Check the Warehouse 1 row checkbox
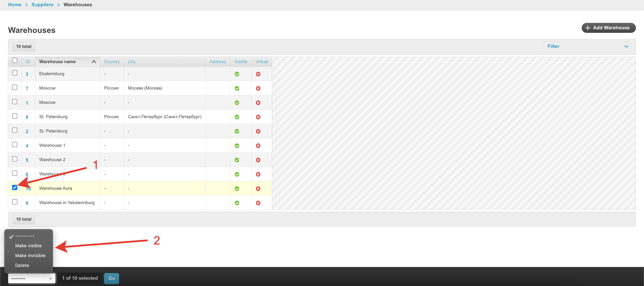The height and width of the screenshot is (286, 644). [x=15, y=145]
